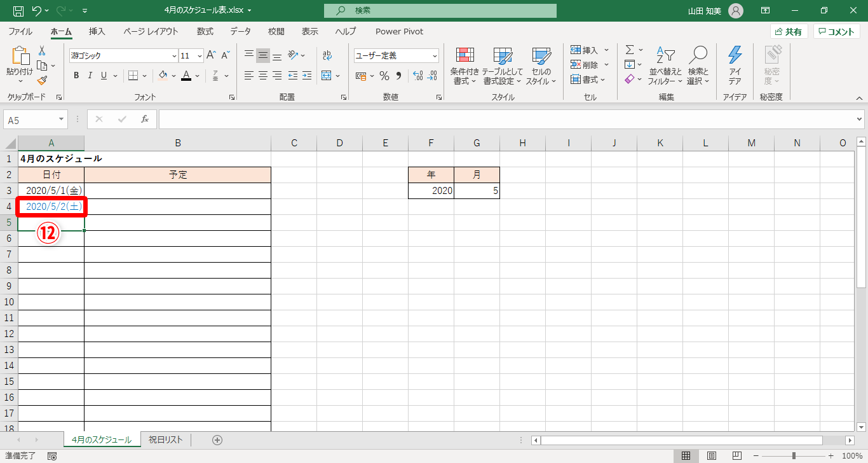Select cell A3 with 2020/5/1(金)
The image size is (868, 463).
tap(51, 190)
